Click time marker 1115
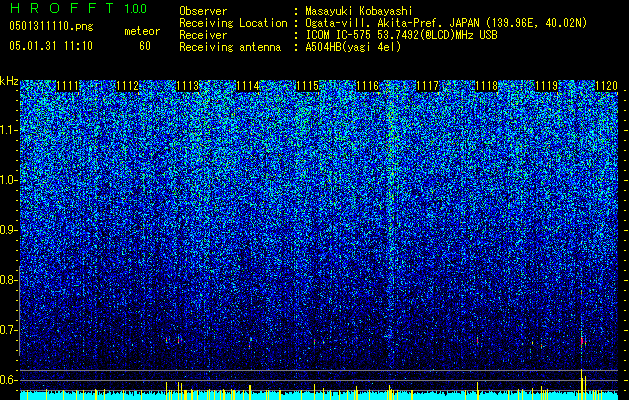 [x=308, y=86]
